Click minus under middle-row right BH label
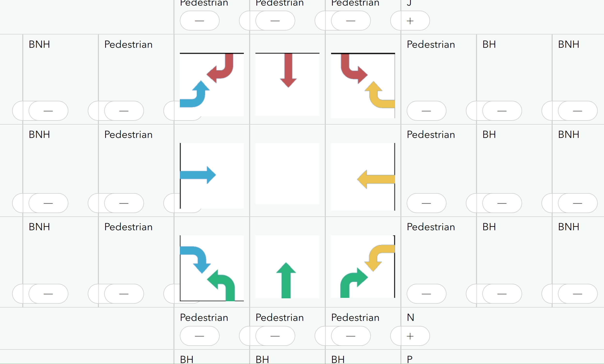Image resolution: width=604 pixels, height=364 pixels. coord(502,203)
